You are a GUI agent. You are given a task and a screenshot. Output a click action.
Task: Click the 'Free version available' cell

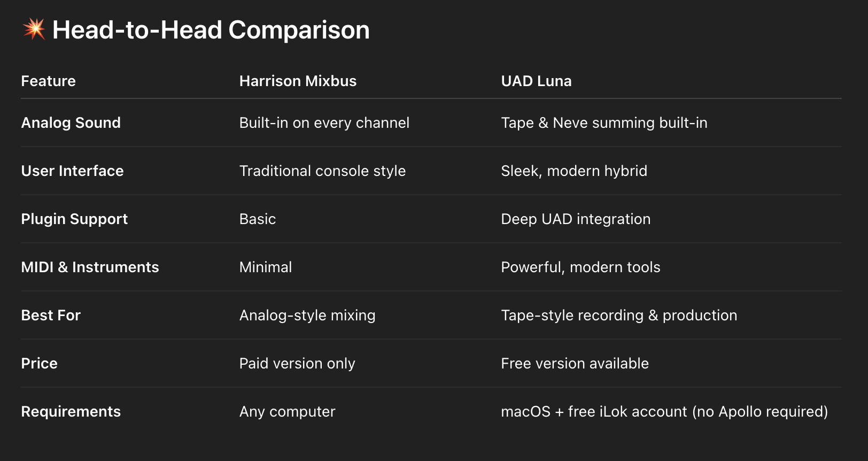pos(575,363)
